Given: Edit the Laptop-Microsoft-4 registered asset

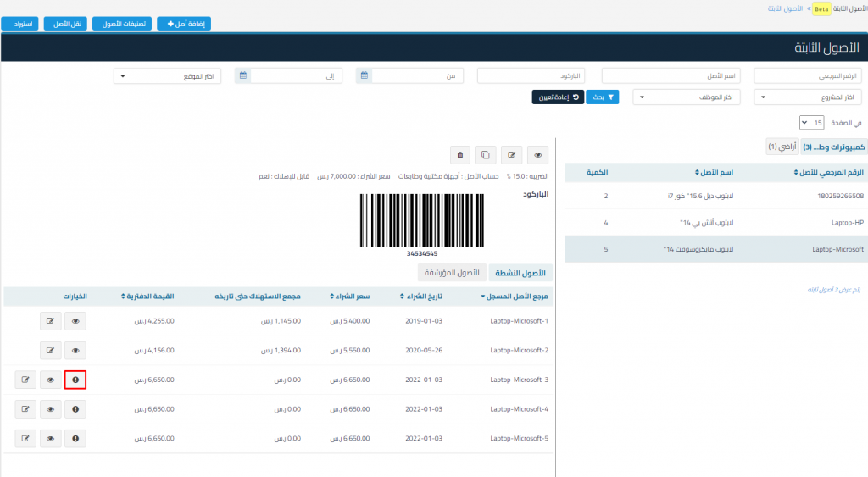Looking at the screenshot, I should [25, 409].
